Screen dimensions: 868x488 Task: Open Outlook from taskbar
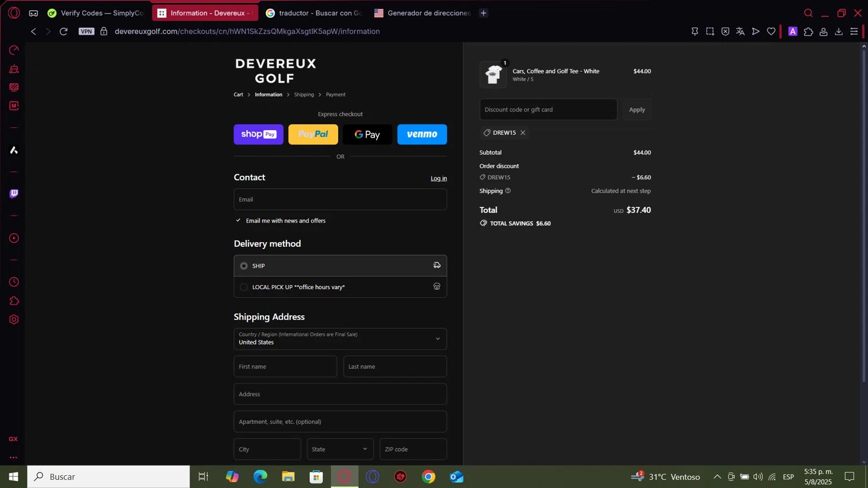pyautogui.click(x=457, y=476)
